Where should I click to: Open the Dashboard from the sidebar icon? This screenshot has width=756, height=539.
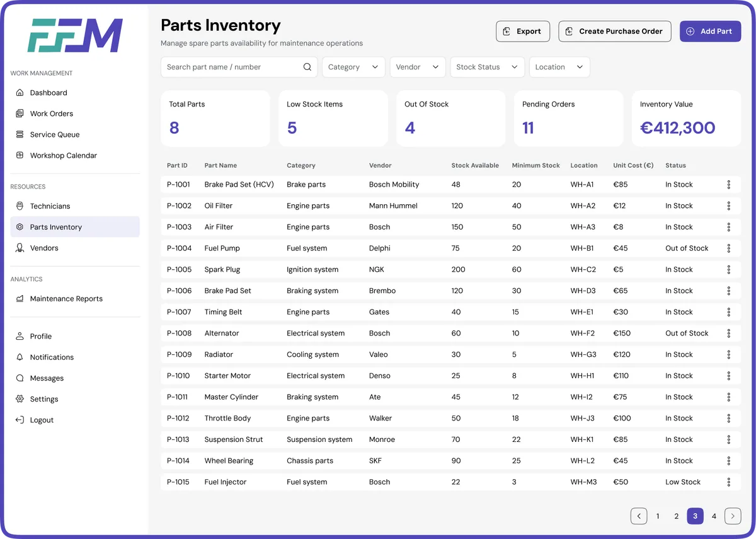(21, 93)
